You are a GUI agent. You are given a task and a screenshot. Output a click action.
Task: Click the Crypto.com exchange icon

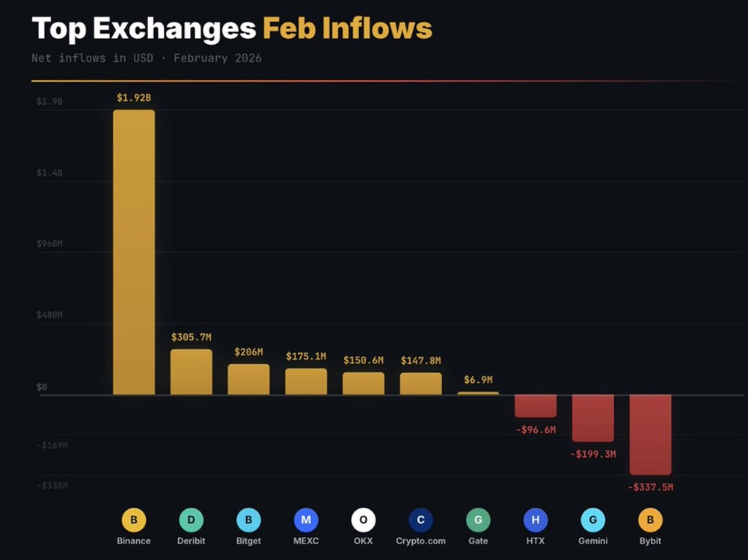pyautogui.click(x=420, y=520)
